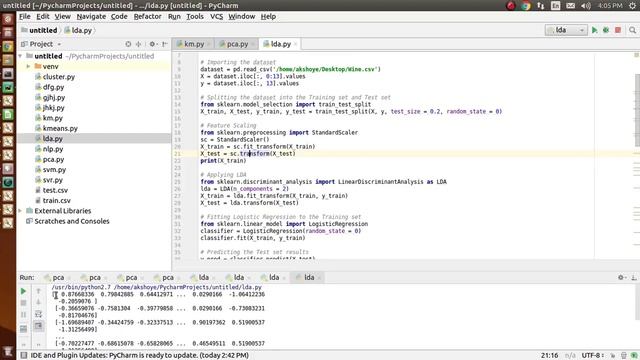Open the Navigate menu
Screen dimensions: 640x360
91,16
